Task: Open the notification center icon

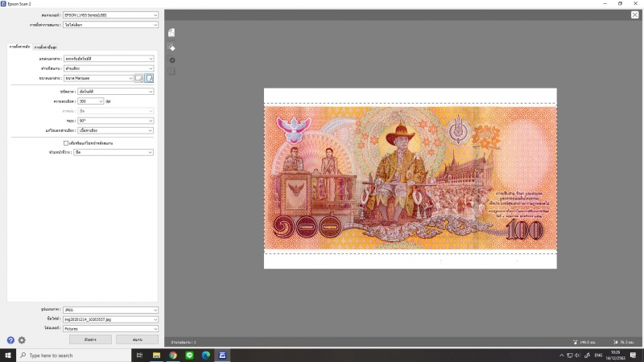Action: click(634, 355)
